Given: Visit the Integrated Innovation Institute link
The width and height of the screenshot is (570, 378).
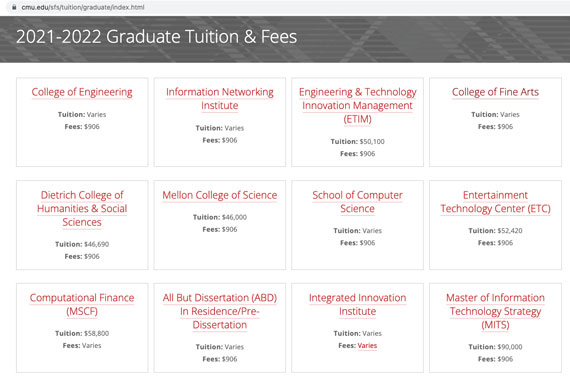Looking at the screenshot, I should click(357, 305).
